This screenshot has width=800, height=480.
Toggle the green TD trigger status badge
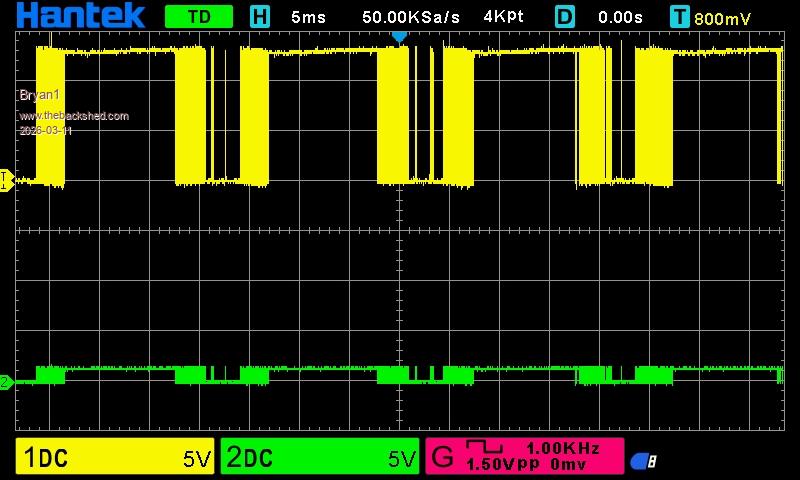pyautogui.click(x=198, y=17)
